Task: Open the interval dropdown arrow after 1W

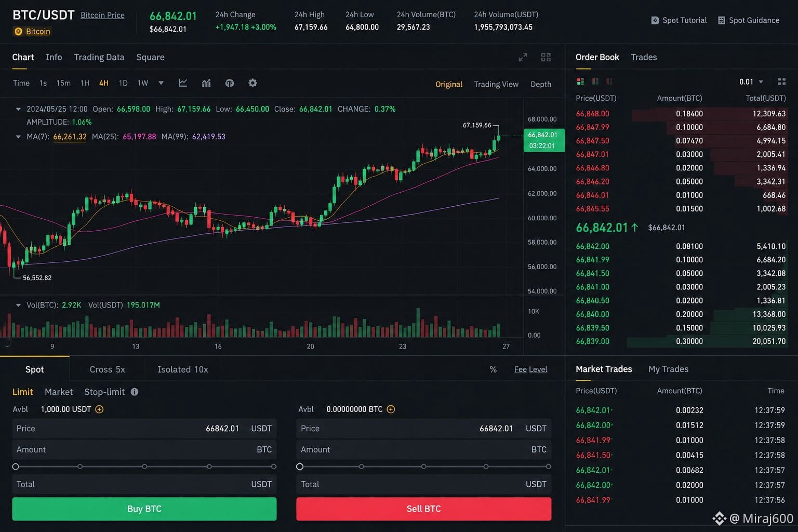Action: [161, 83]
